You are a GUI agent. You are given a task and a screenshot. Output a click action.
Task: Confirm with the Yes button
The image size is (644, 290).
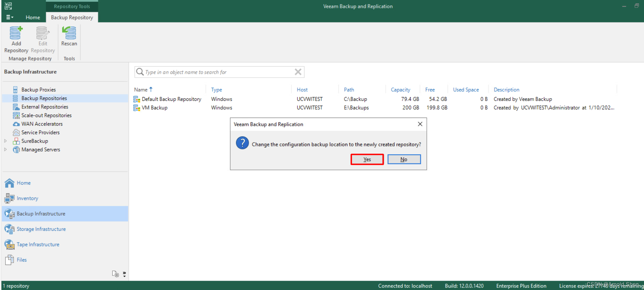(367, 159)
